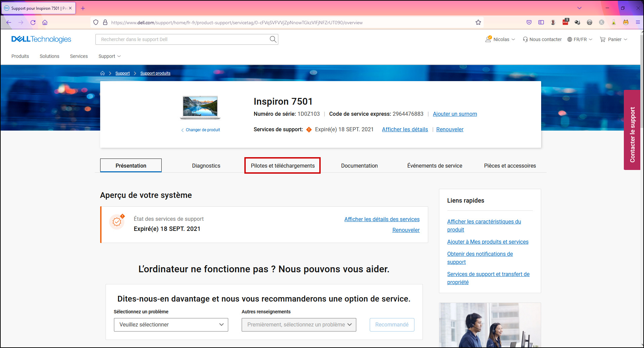This screenshot has width=644, height=348.
Task: Click Changer de produit link
Action: click(x=201, y=130)
